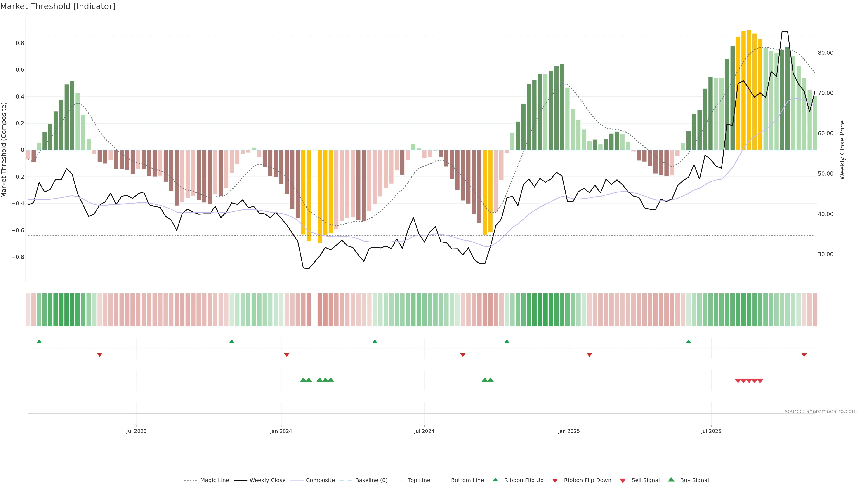
Task: Click the first red Sell Signal marker in the row
Action: [x=738, y=381]
